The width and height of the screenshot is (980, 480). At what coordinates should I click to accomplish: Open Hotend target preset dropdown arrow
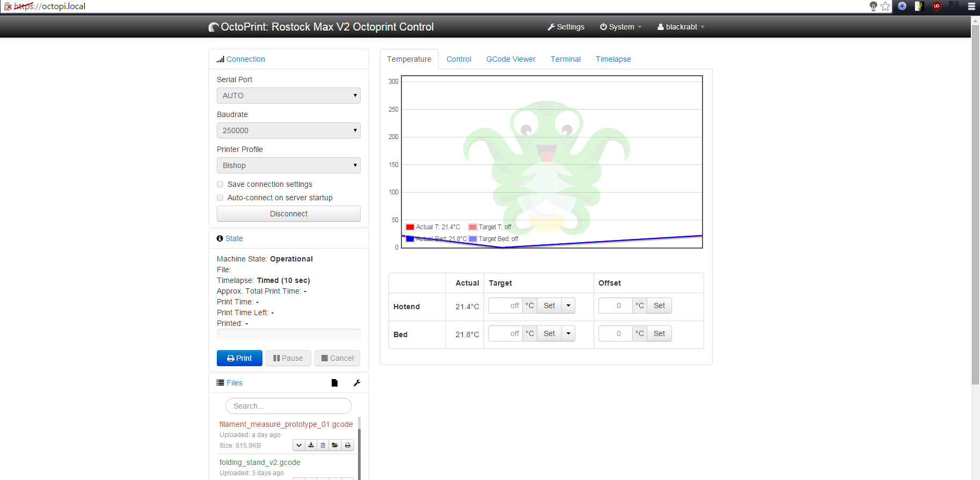pyautogui.click(x=568, y=306)
